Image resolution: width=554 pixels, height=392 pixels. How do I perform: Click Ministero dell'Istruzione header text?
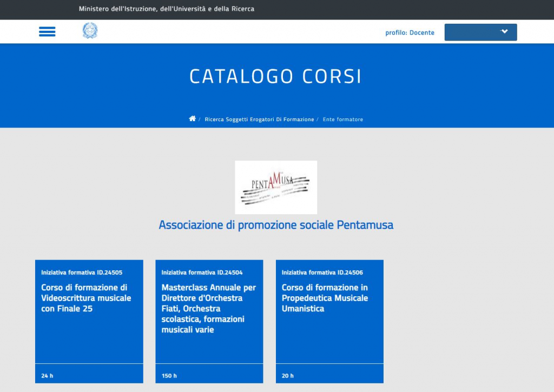167,9
